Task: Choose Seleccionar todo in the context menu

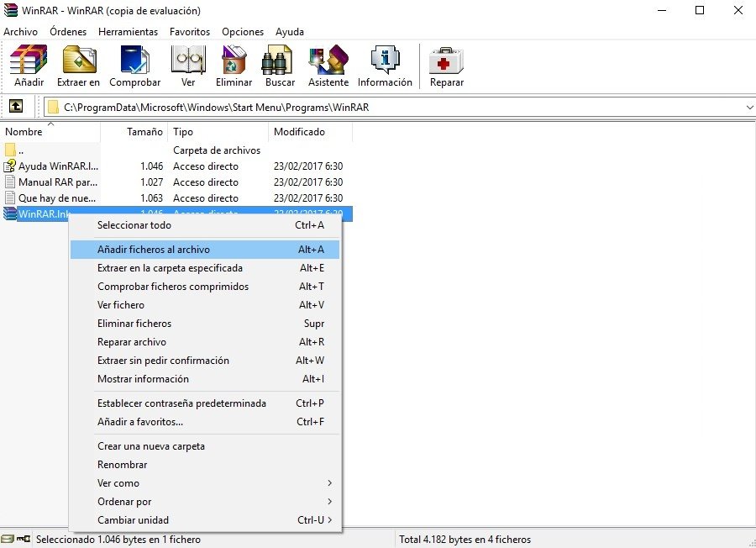Action: [205, 224]
